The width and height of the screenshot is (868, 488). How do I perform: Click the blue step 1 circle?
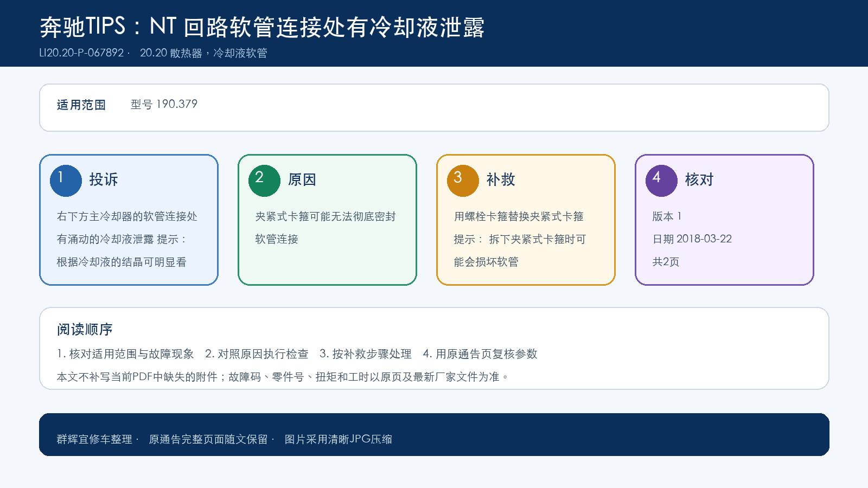tap(66, 181)
